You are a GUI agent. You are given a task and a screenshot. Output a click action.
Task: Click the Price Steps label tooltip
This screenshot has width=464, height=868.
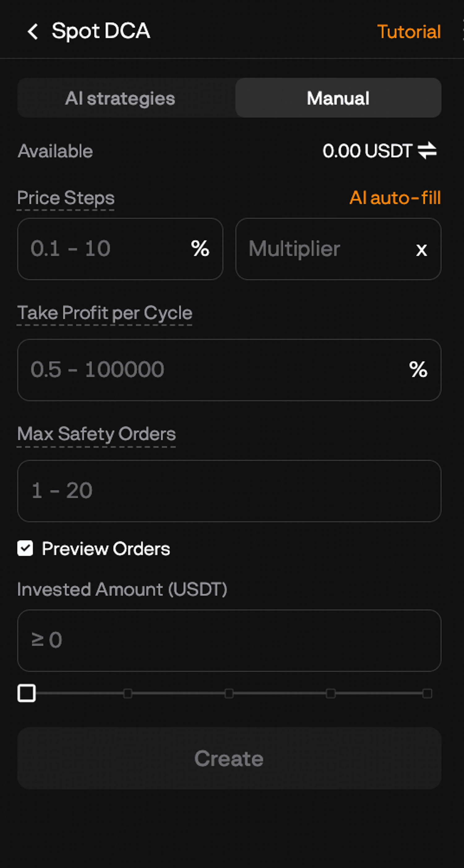click(66, 198)
